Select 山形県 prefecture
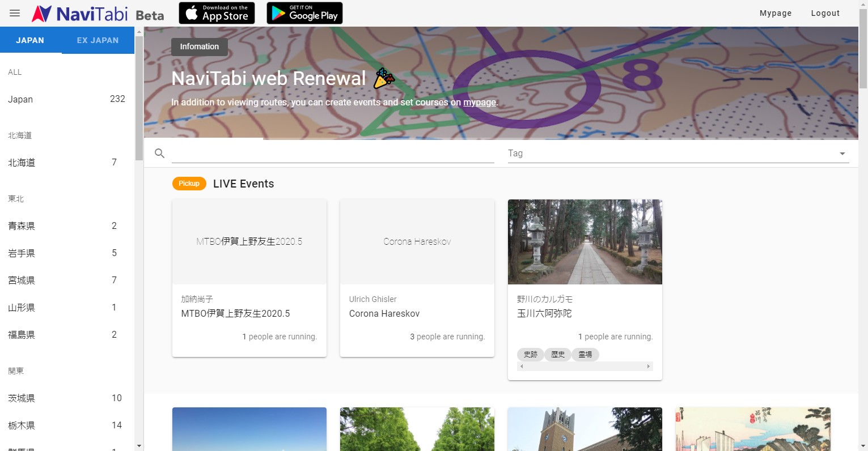This screenshot has width=868, height=451. (x=67, y=308)
